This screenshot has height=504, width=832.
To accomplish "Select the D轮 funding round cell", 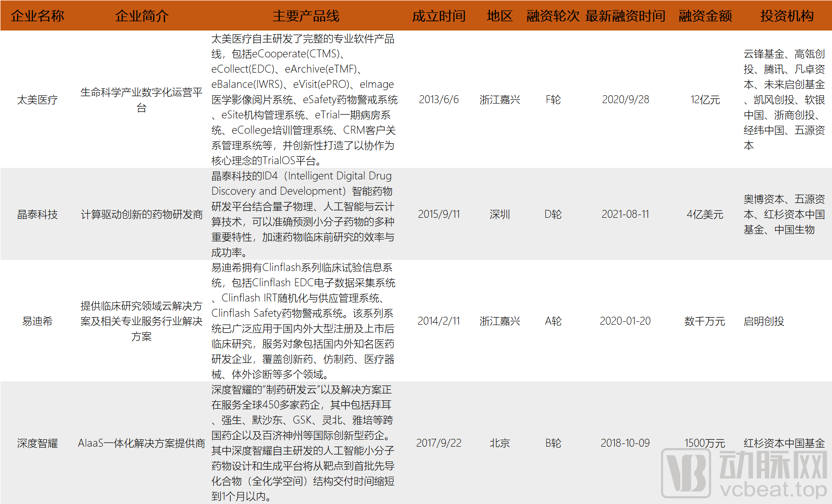I will 553,215.
